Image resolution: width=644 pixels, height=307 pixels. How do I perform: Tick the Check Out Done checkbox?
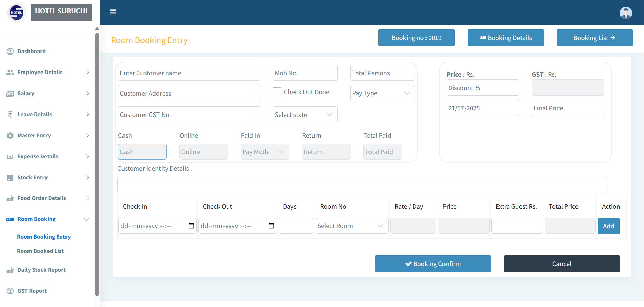coord(277,92)
